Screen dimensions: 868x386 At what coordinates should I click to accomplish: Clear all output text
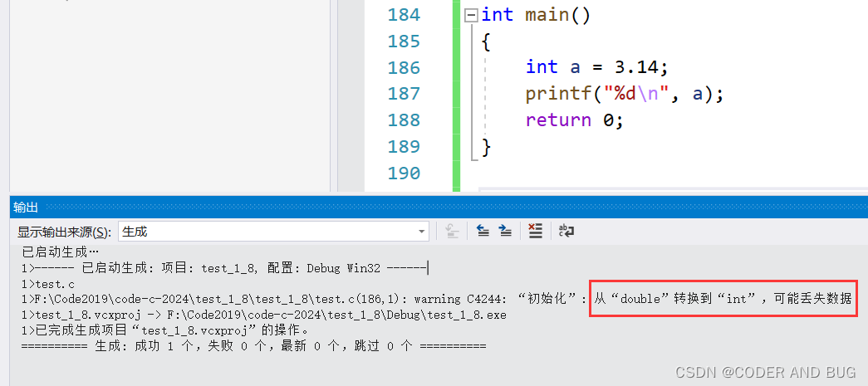click(x=535, y=231)
